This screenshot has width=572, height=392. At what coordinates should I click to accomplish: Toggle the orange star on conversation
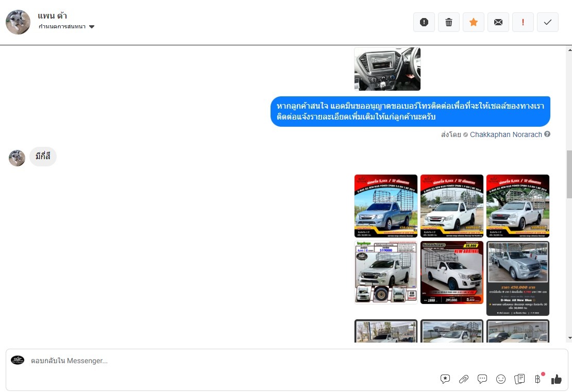coord(474,22)
